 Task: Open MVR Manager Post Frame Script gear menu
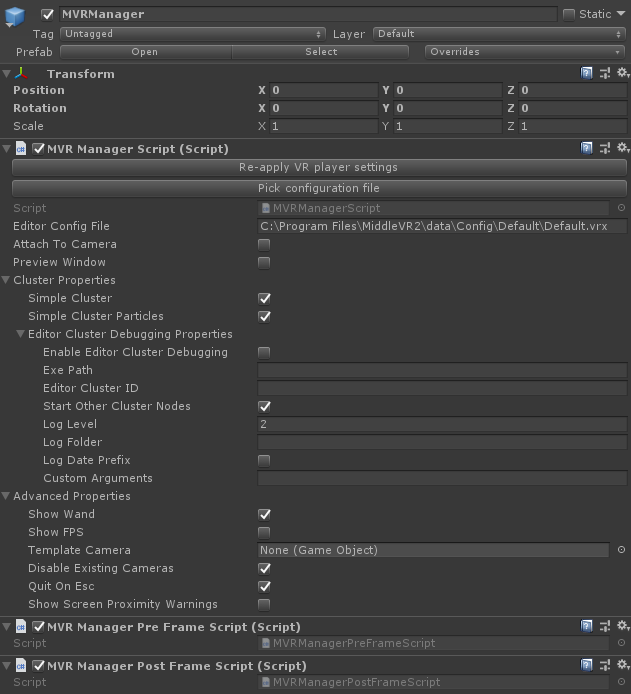click(x=623, y=664)
